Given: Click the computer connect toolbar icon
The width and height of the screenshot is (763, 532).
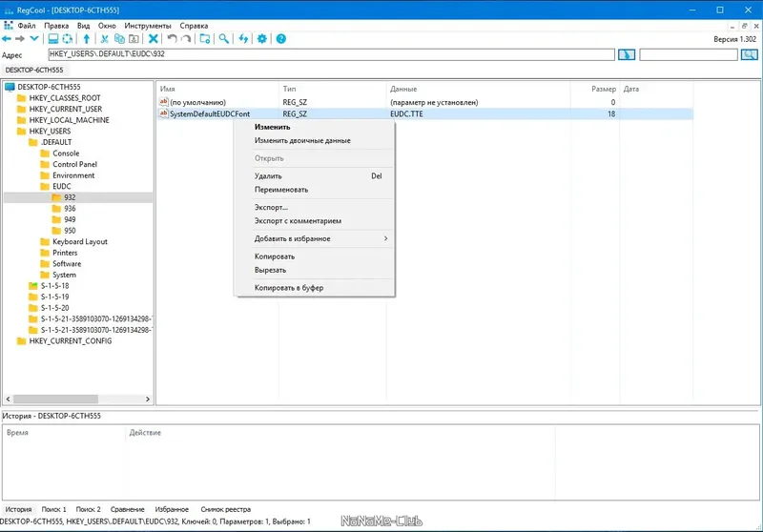Looking at the screenshot, I should 53,39.
